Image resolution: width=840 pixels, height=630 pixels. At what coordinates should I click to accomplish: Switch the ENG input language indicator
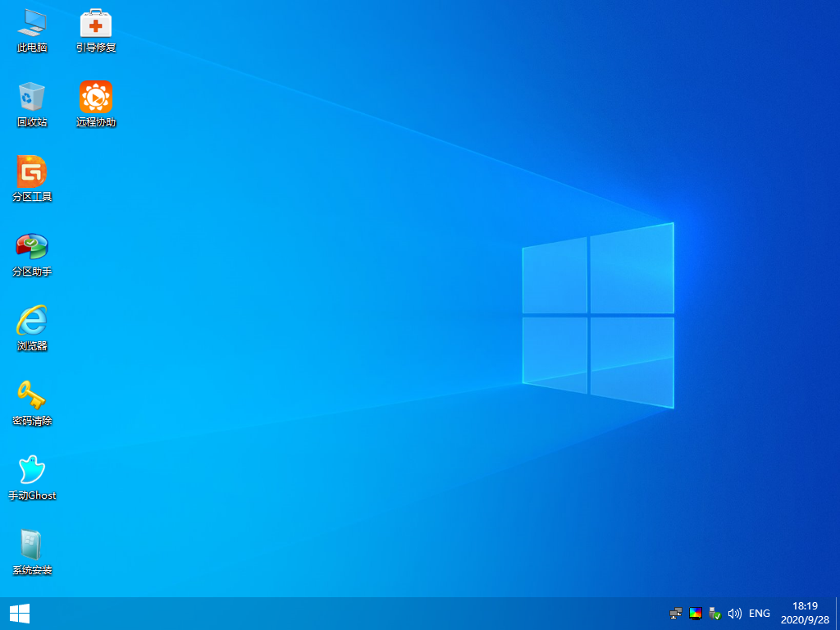(x=759, y=614)
